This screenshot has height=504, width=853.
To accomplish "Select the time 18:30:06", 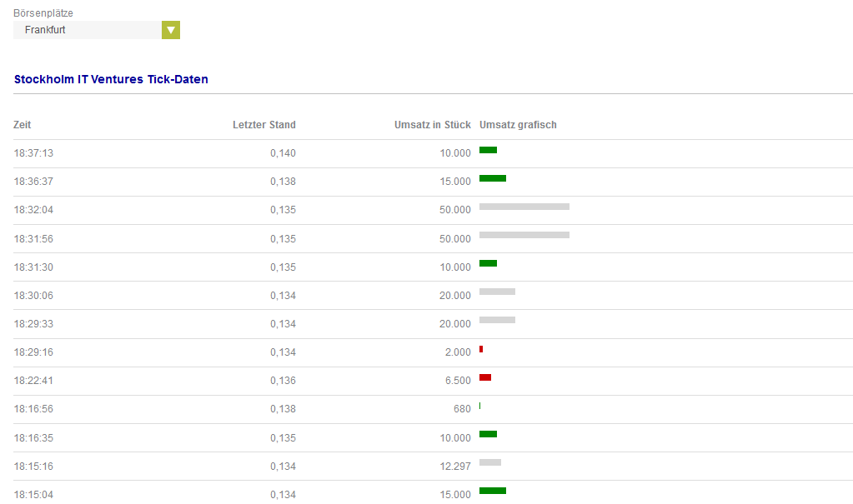I will coord(33,295).
